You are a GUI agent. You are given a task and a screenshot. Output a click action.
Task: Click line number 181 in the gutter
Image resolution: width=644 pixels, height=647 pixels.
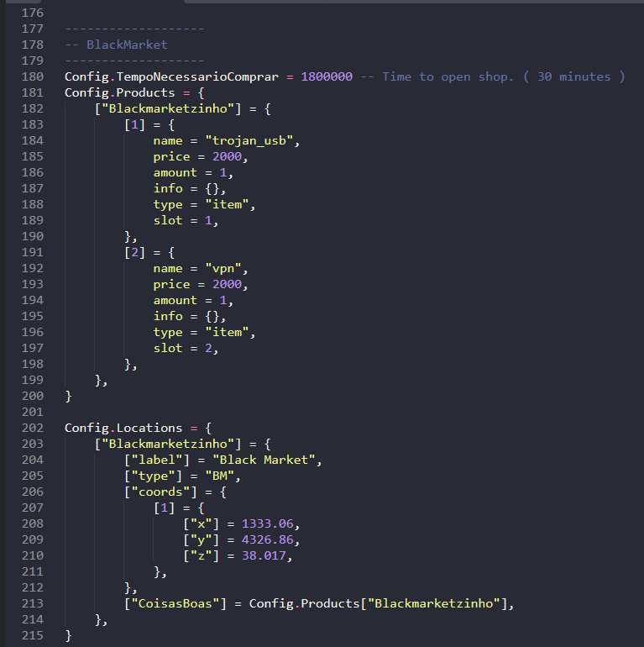[33, 92]
